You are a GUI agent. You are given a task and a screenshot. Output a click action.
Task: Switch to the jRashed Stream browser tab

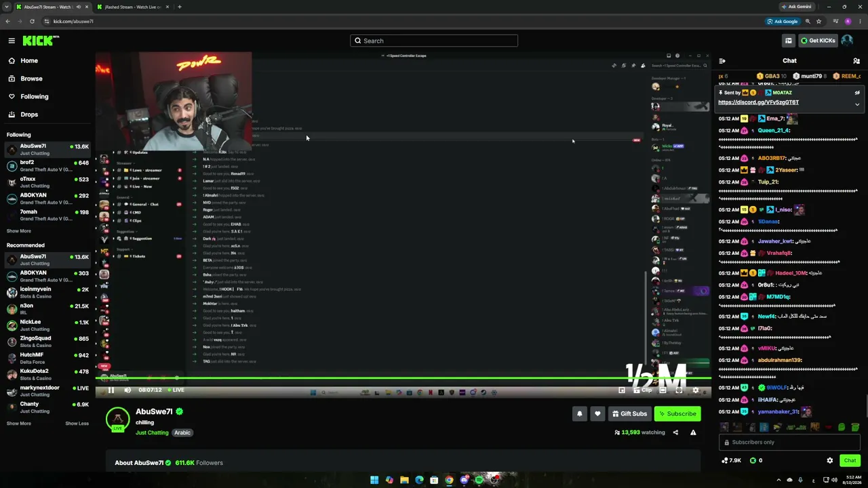[132, 7]
